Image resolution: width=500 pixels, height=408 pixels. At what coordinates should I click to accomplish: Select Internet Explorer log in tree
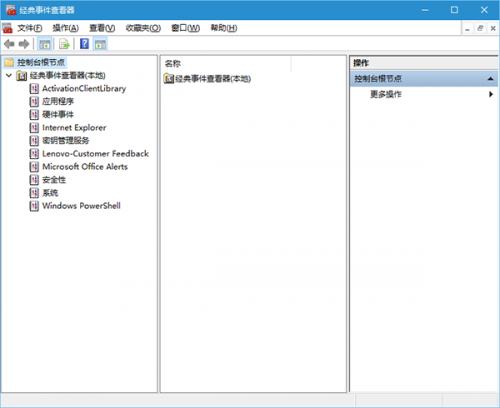click(x=74, y=128)
